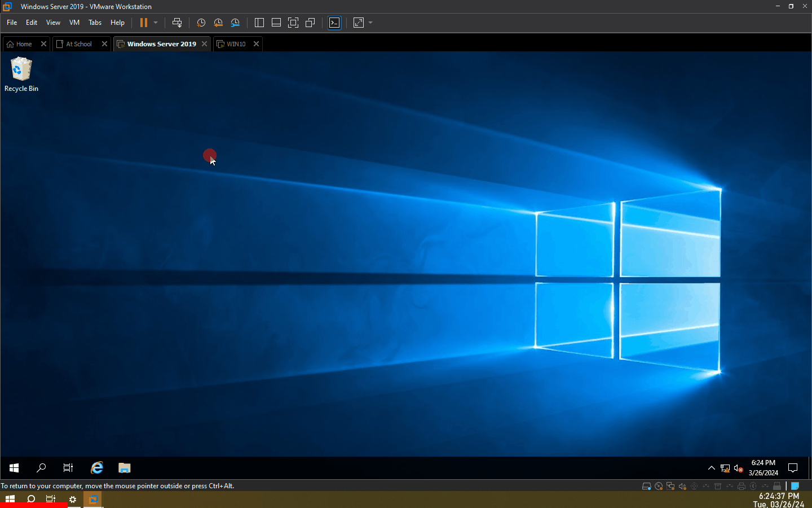This screenshot has height=508, width=812.
Task: Toggle the thumbnail bar view
Action: (x=276, y=23)
